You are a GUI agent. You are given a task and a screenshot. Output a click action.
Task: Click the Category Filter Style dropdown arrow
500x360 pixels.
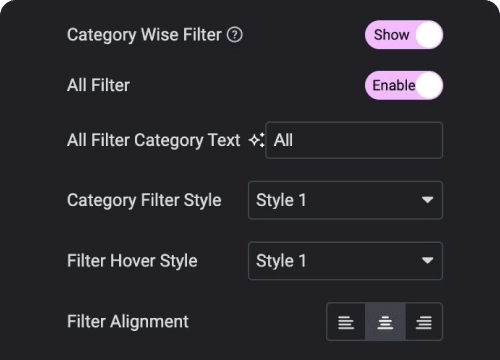coord(427,200)
